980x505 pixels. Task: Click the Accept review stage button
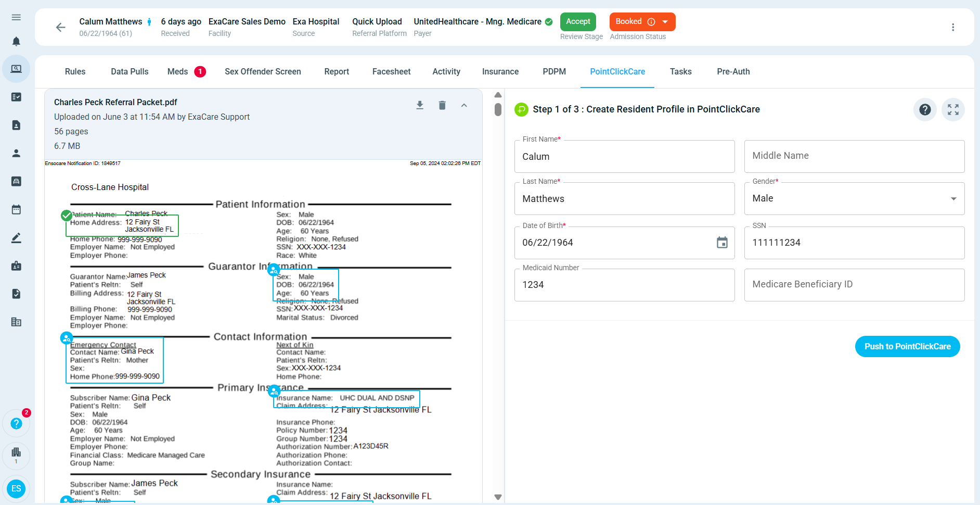click(x=578, y=22)
